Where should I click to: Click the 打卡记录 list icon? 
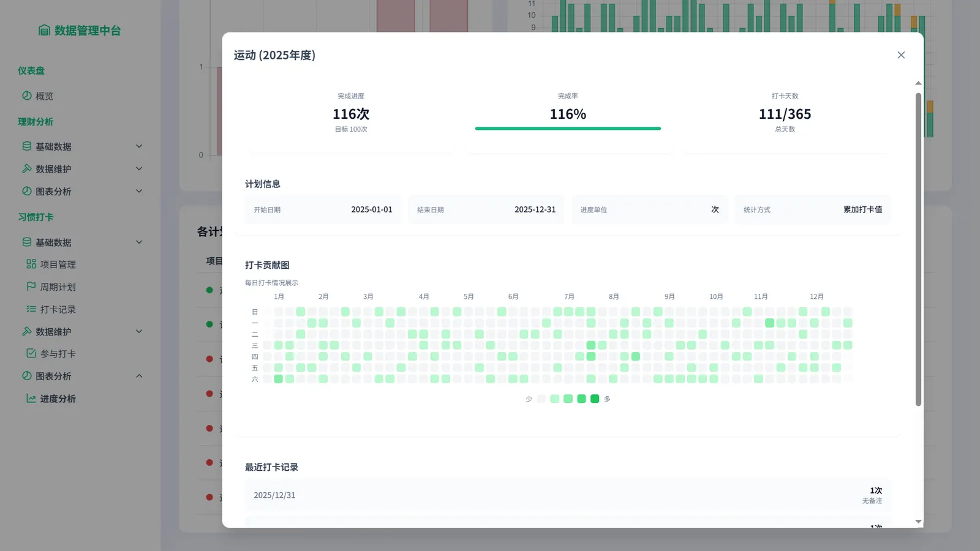click(x=31, y=309)
